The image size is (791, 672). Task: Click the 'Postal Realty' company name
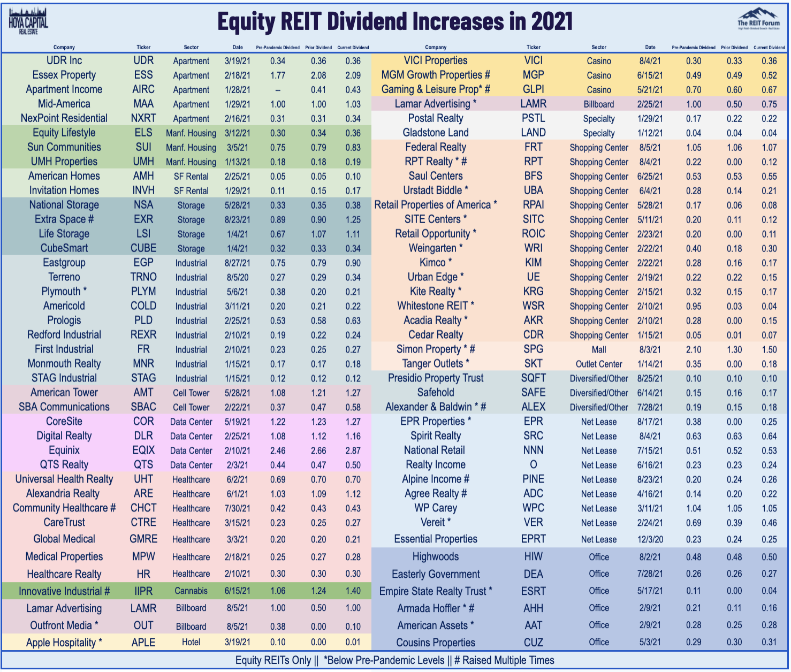click(x=436, y=118)
